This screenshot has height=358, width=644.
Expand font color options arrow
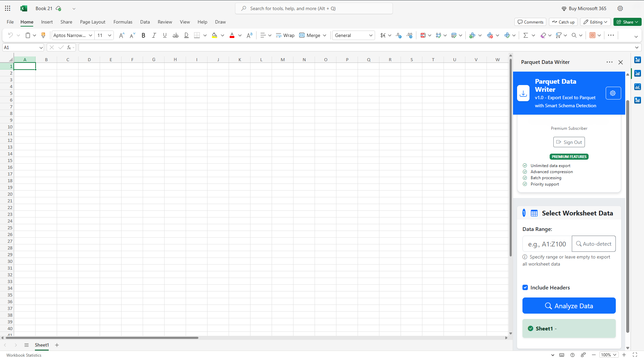[x=240, y=35]
